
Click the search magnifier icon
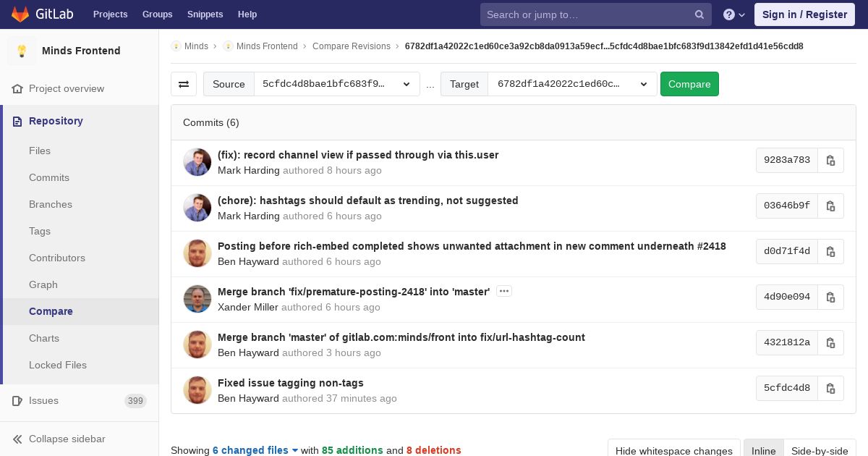[x=699, y=14]
